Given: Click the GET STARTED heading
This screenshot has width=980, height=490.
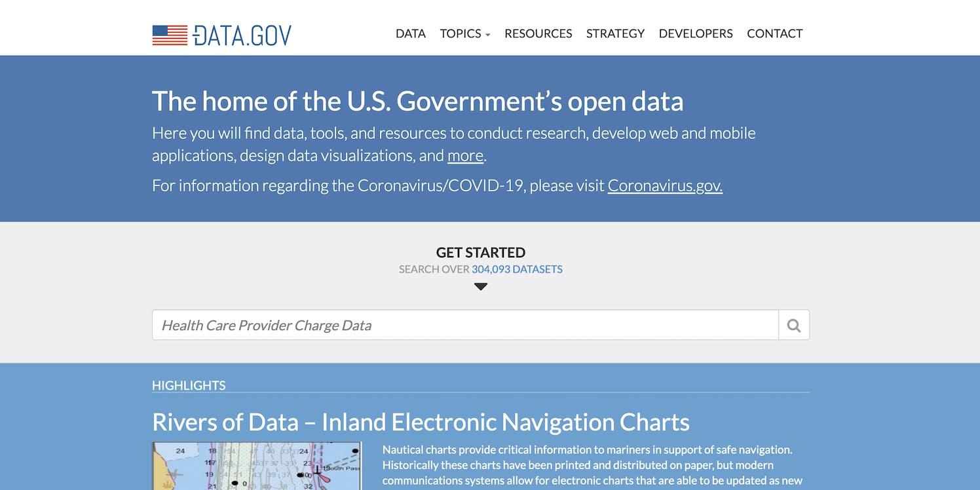Looking at the screenshot, I should click(x=481, y=252).
